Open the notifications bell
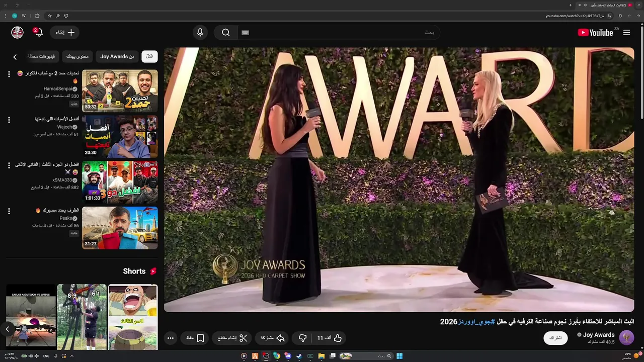644x362 pixels. [x=38, y=32]
